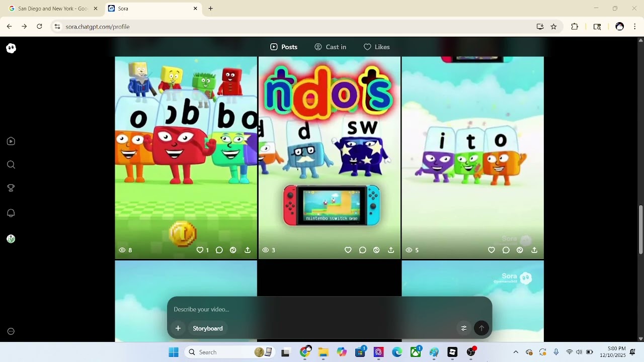Open the Chrome profile avatar
The width and height of the screenshot is (644, 362).
[x=620, y=27]
